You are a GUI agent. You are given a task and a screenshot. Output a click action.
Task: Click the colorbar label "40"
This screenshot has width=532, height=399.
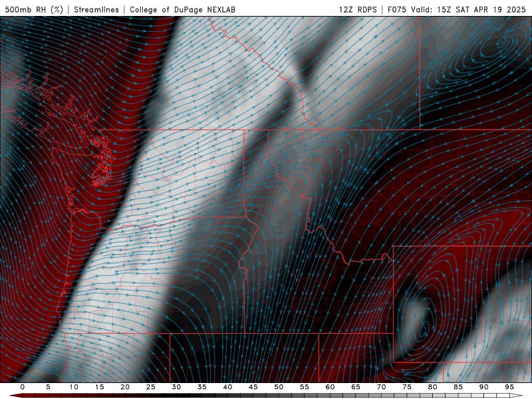227,387
